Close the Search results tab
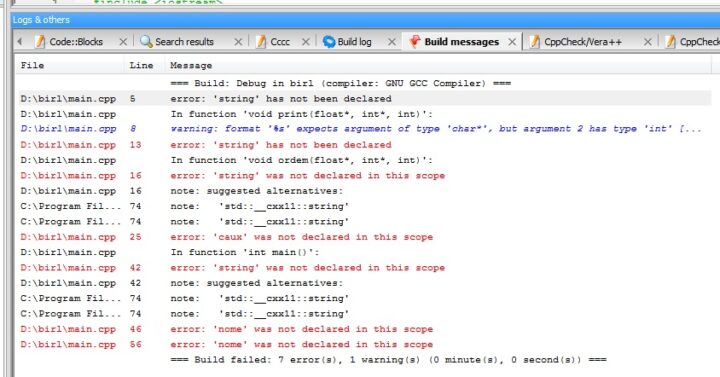Viewport: 720px width, 377px height. point(238,42)
